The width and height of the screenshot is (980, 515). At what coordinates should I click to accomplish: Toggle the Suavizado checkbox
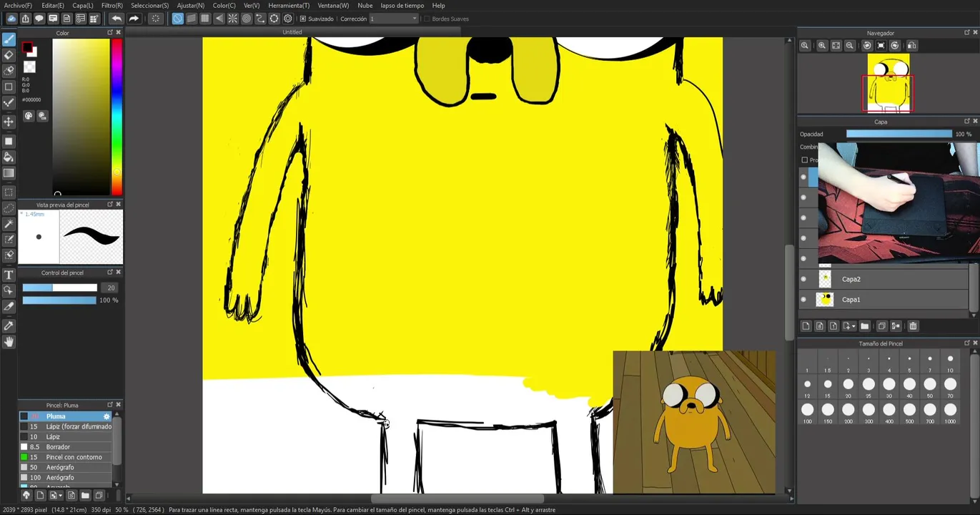point(303,19)
